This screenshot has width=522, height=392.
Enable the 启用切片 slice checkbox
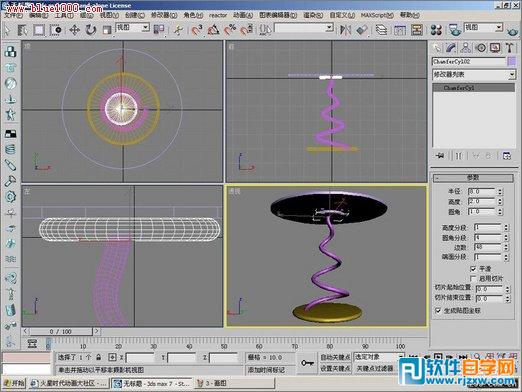coord(473,278)
